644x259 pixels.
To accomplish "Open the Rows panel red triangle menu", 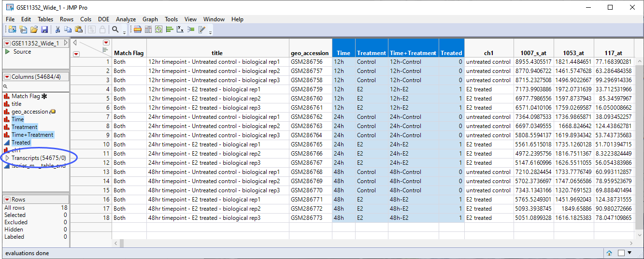I will click(x=7, y=200).
